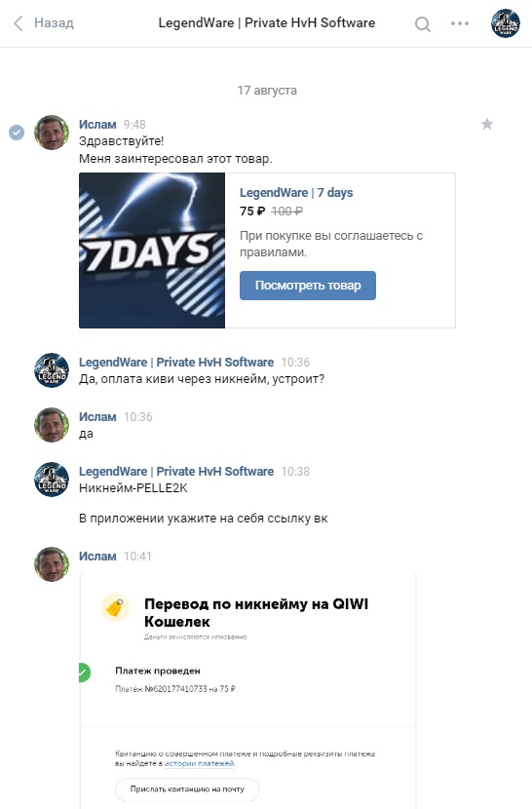Toggle the selected checkmark on first message
The height and width of the screenshot is (809, 532).
17,133
